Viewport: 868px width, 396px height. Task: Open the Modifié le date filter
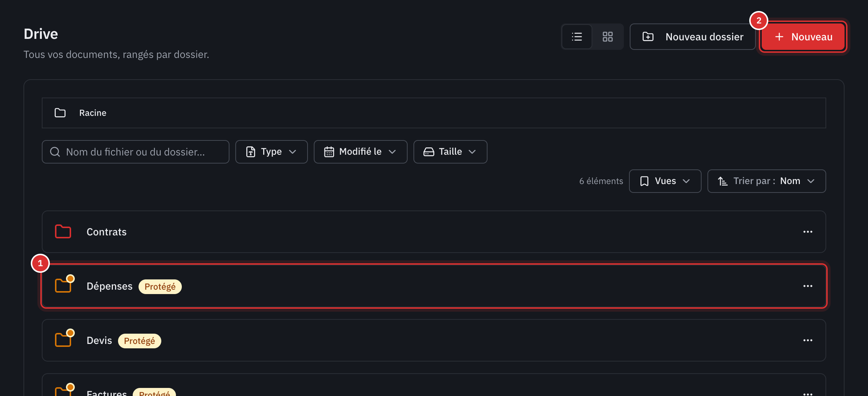(x=360, y=152)
